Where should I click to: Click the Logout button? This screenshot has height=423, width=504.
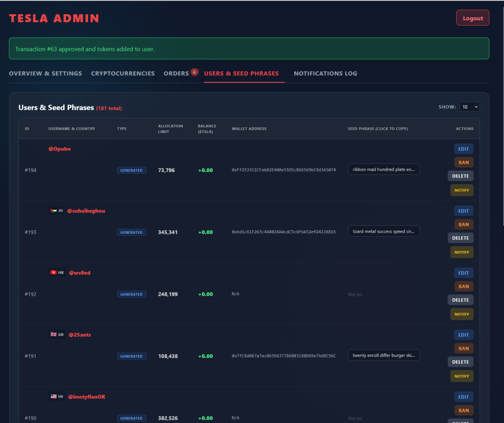[472, 18]
